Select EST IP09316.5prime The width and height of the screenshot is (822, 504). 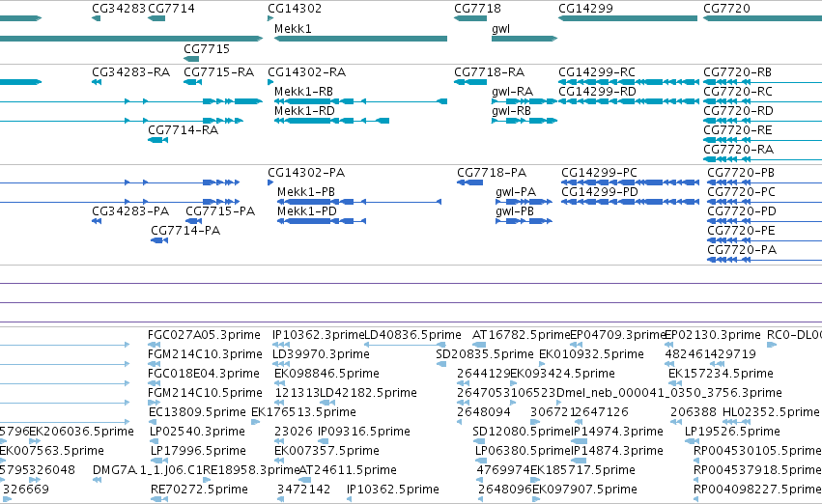coord(364,433)
